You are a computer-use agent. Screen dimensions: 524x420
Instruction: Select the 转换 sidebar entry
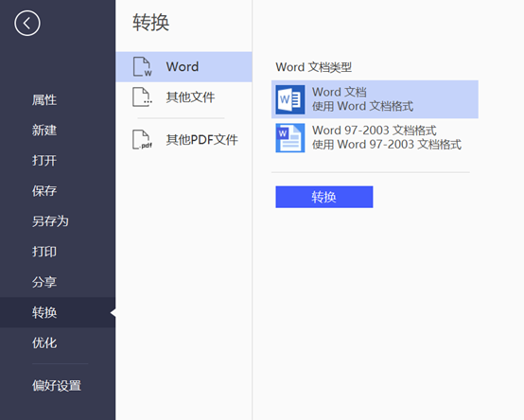point(58,312)
